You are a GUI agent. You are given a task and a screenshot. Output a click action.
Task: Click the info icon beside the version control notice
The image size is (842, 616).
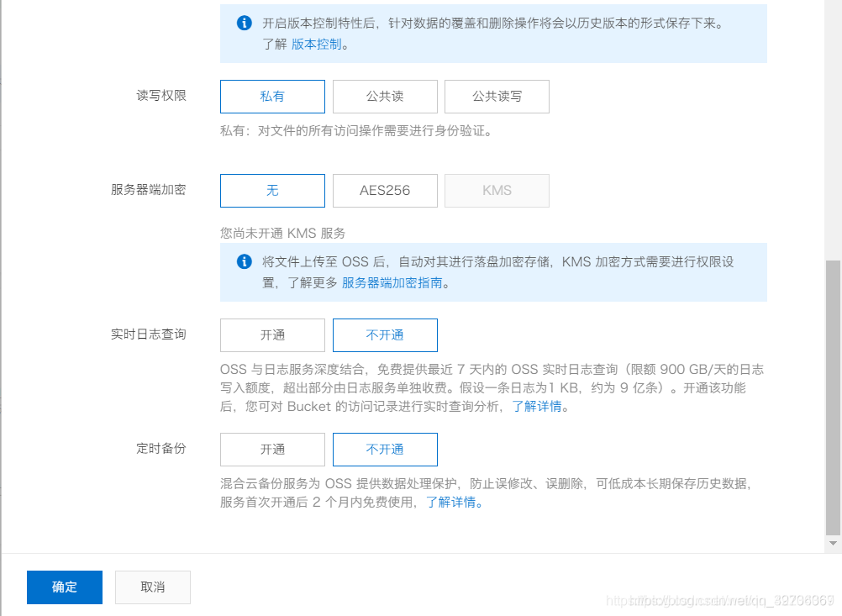pos(244,24)
